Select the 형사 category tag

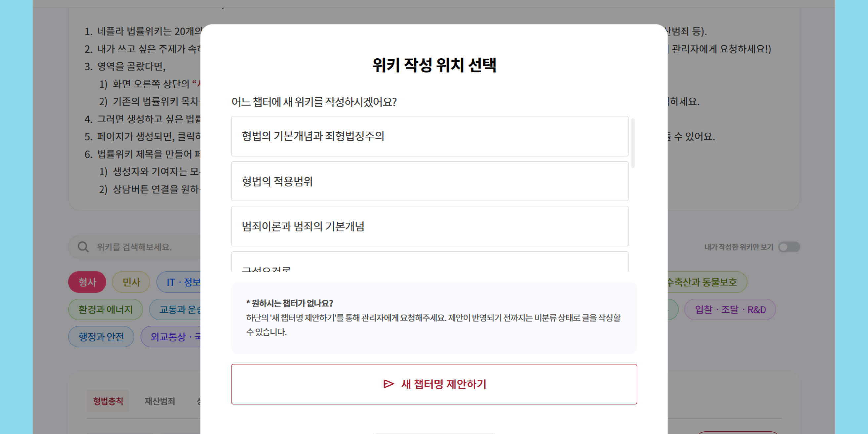(x=87, y=282)
